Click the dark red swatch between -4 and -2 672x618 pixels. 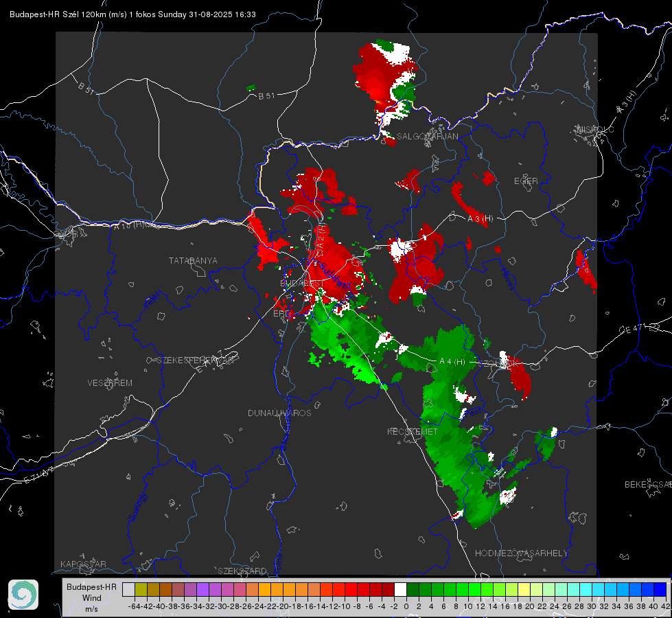pyautogui.click(x=388, y=590)
